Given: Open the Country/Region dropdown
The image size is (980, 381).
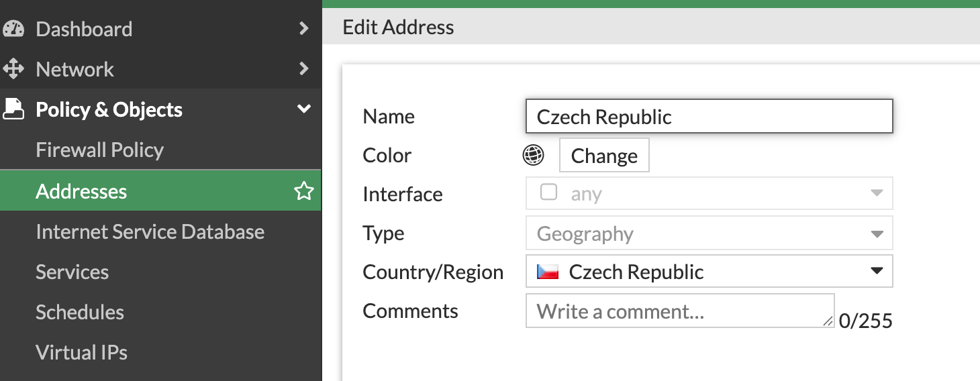Looking at the screenshot, I should click(876, 272).
